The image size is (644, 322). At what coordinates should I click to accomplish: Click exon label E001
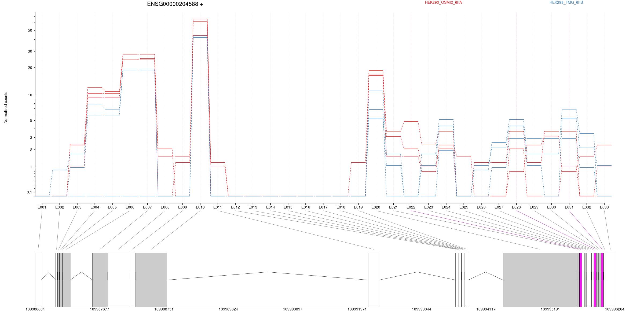(42, 207)
